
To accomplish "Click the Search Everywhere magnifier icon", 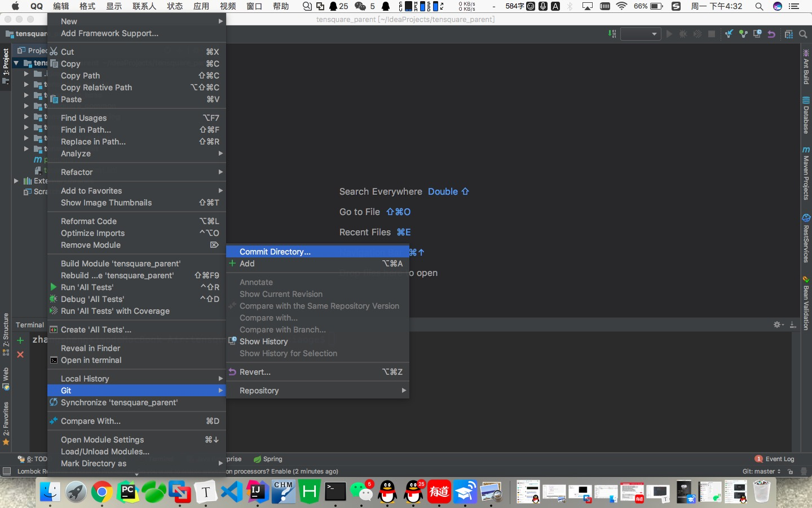I will pyautogui.click(x=803, y=34).
